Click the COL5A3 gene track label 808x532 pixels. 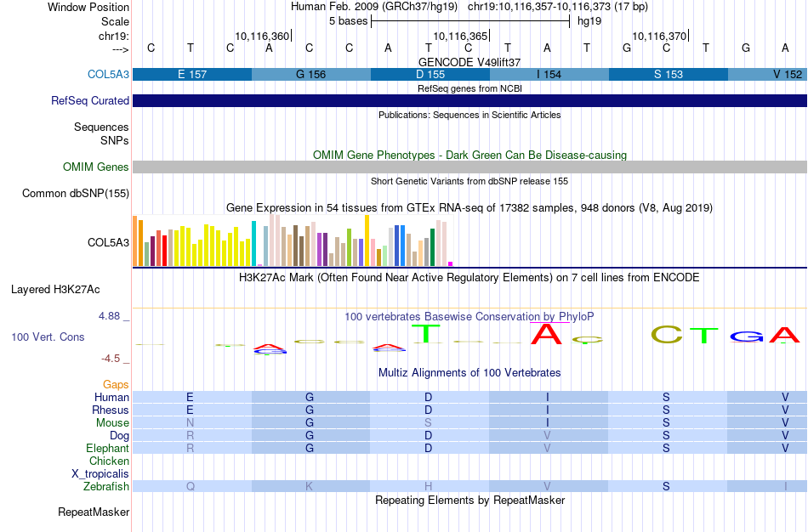(108, 74)
